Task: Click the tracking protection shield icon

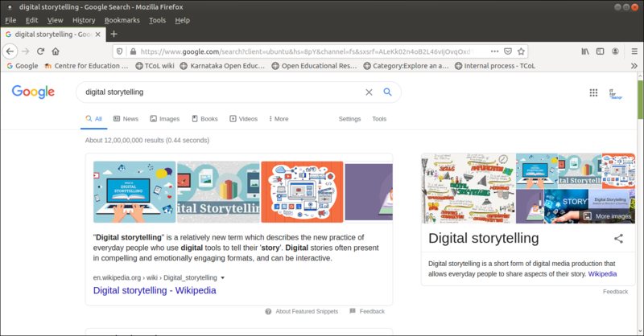Action: coord(119,51)
